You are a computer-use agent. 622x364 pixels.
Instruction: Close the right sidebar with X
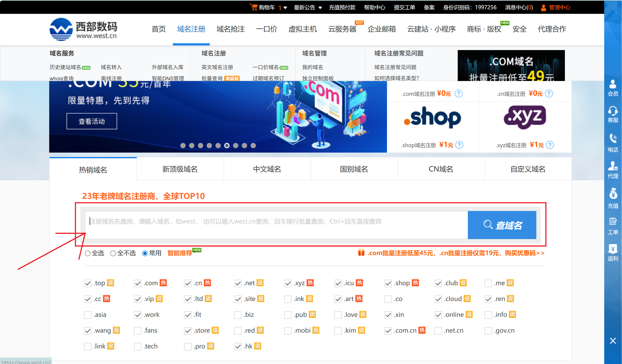[613, 341]
